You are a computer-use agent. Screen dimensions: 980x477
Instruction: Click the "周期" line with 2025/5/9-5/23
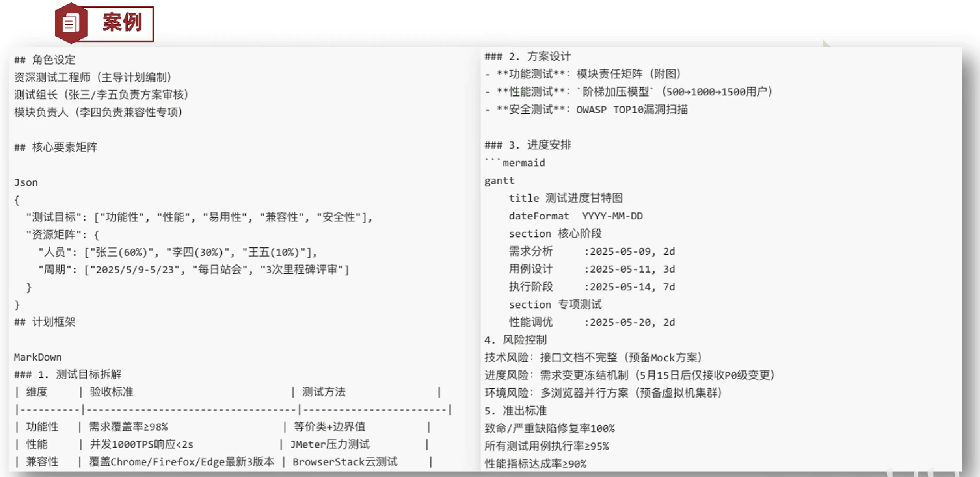pos(193,270)
